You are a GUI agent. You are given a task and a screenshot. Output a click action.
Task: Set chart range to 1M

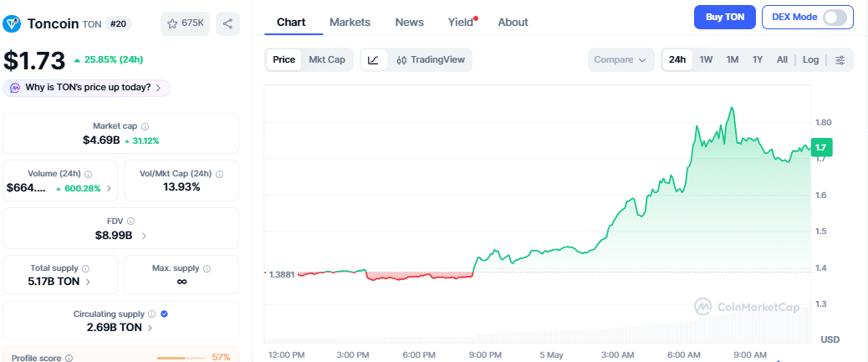pos(733,60)
